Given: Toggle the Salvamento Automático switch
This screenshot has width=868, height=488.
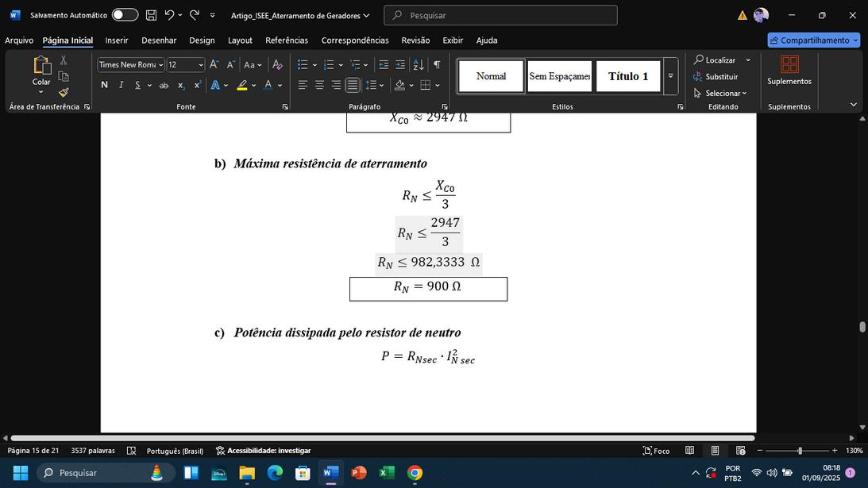Looking at the screenshot, I should pyautogui.click(x=125, y=15).
